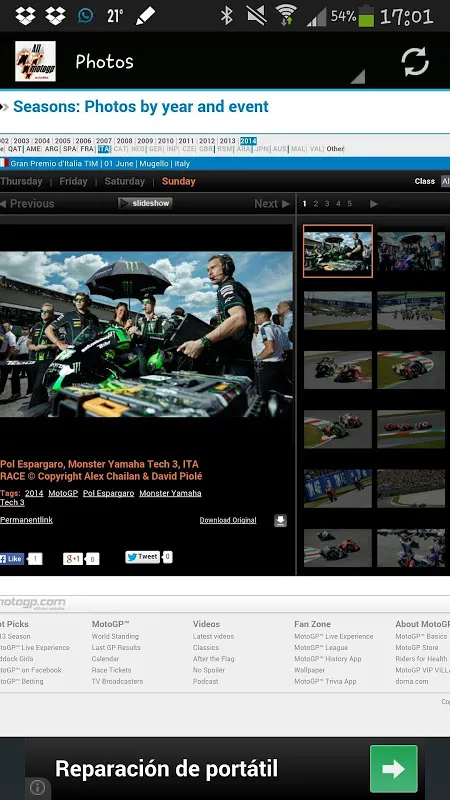Tap the refresh icon in the header
The image size is (450, 800).
pyautogui.click(x=415, y=62)
